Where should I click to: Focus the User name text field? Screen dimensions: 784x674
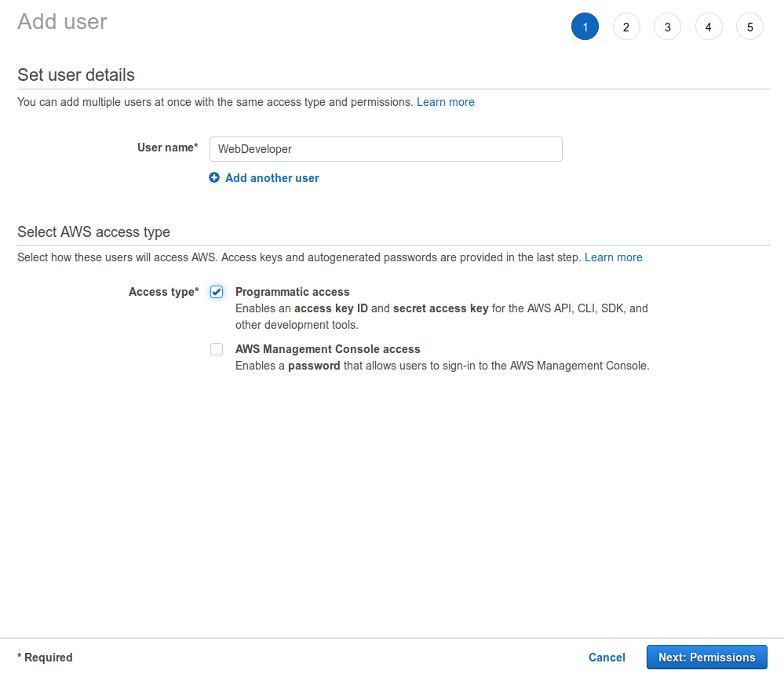coord(386,149)
